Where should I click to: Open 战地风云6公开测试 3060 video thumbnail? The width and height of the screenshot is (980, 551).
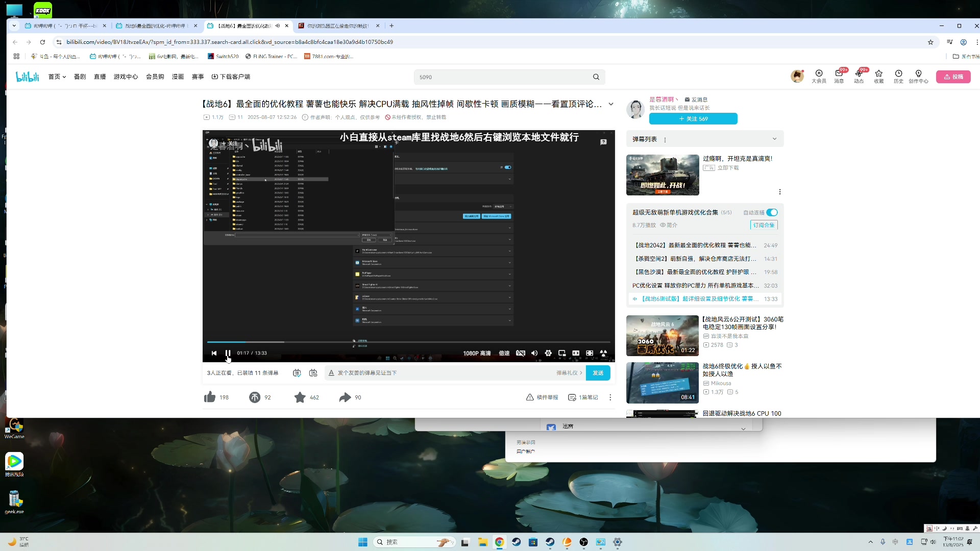pos(662,336)
